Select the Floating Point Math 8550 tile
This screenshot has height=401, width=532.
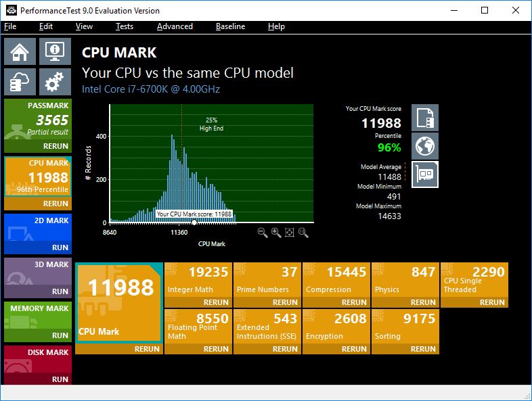pos(198,327)
